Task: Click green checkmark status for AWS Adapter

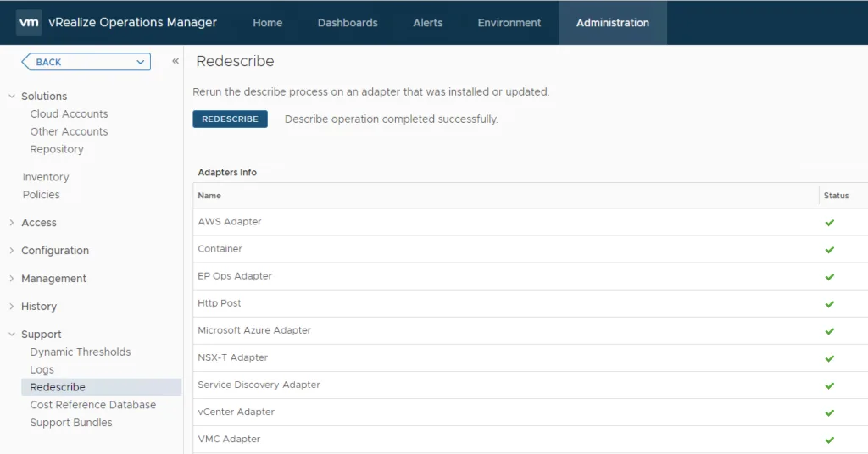Action: coord(829,223)
